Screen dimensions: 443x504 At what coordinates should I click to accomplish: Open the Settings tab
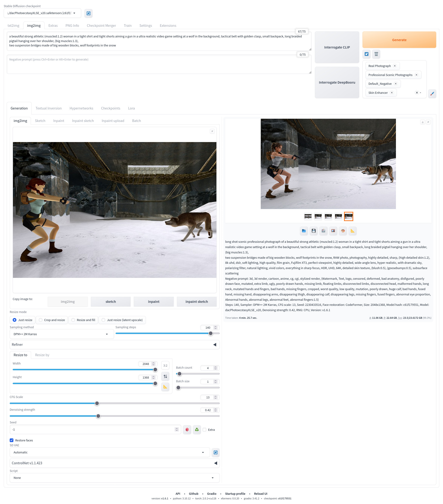pyautogui.click(x=146, y=26)
